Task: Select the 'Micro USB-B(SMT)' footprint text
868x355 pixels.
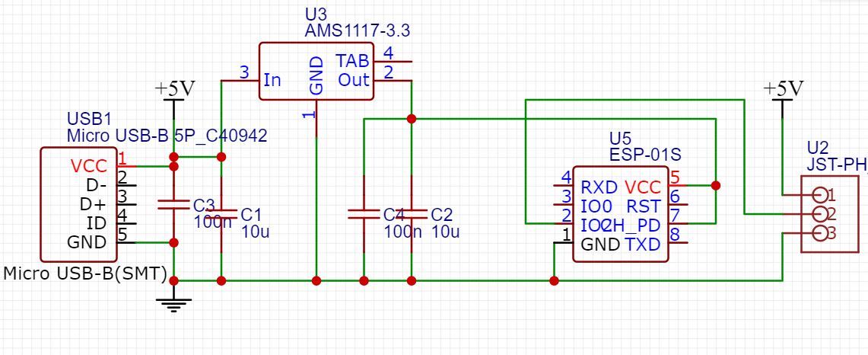Action: click(85, 273)
